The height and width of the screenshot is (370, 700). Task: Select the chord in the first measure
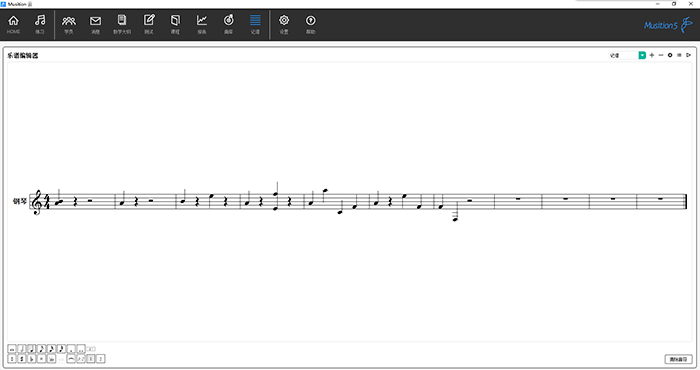(x=59, y=202)
